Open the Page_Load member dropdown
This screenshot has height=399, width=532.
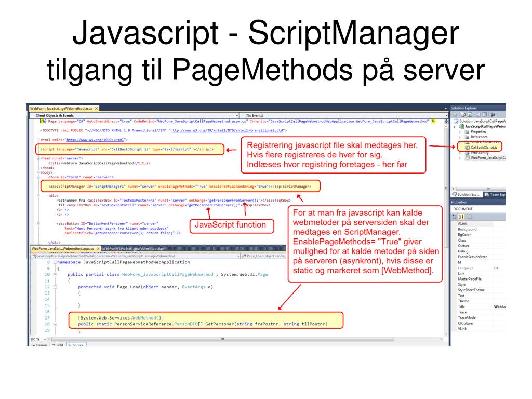(263, 256)
